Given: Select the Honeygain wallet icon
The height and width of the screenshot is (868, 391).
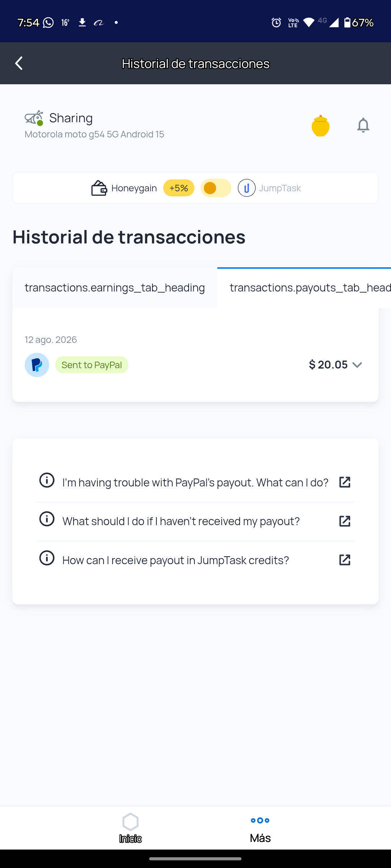Looking at the screenshot, I should point(99,188).
